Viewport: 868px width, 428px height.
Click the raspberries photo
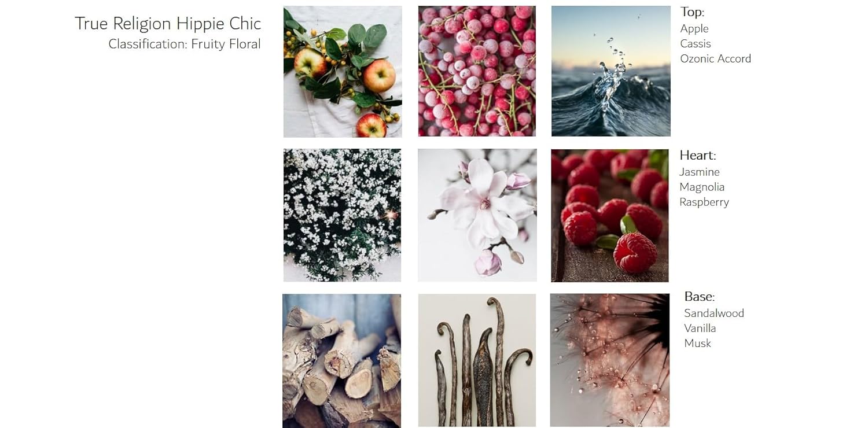[x=610, y=216]
